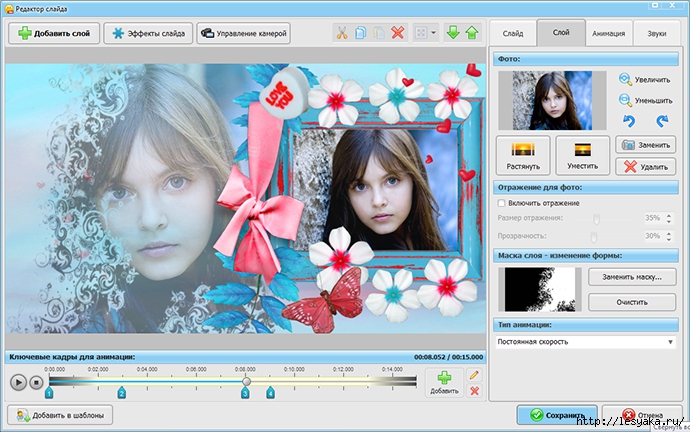Click the pencil edit keyframe icon
This screenshot has width=690, height=432.
(474, 374)
